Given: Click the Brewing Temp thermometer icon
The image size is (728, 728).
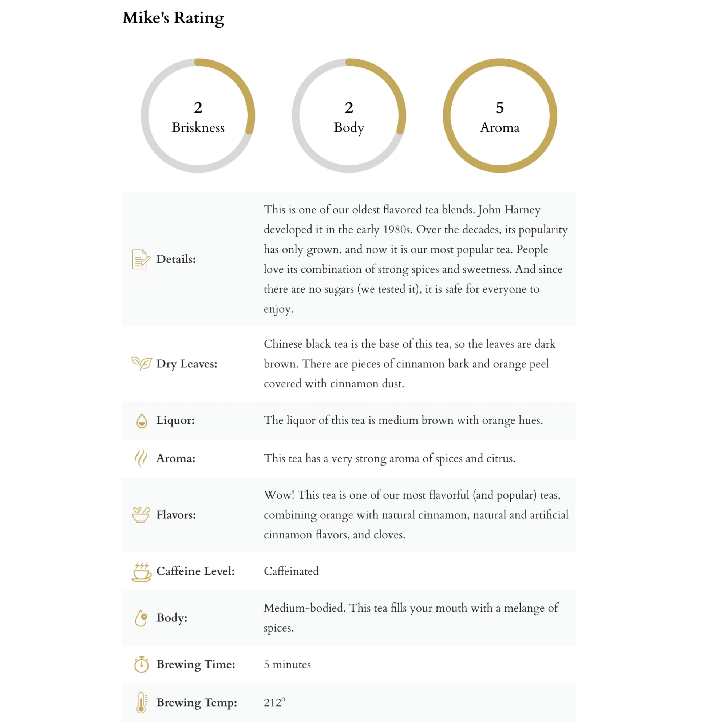Looking at the screenshot, I should tap(141, 703).
